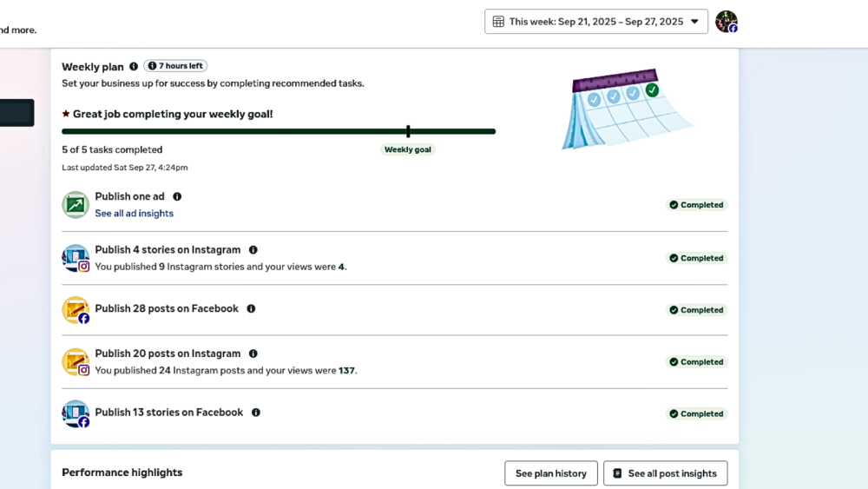Open the This week date range dropdown
This screenshot has width=868, height=489.
point(595,22)
